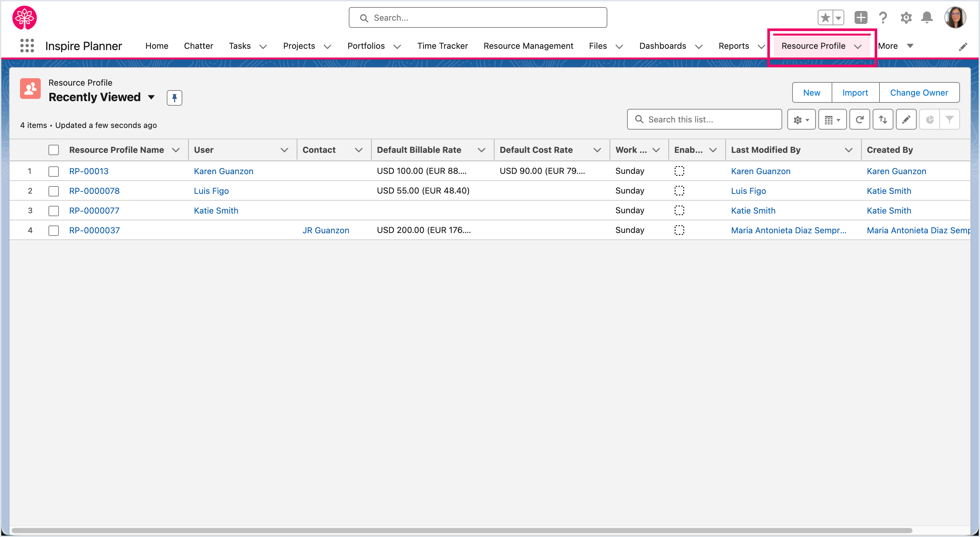
Task: Click the Setup gear icon
Action: point(906,17)
